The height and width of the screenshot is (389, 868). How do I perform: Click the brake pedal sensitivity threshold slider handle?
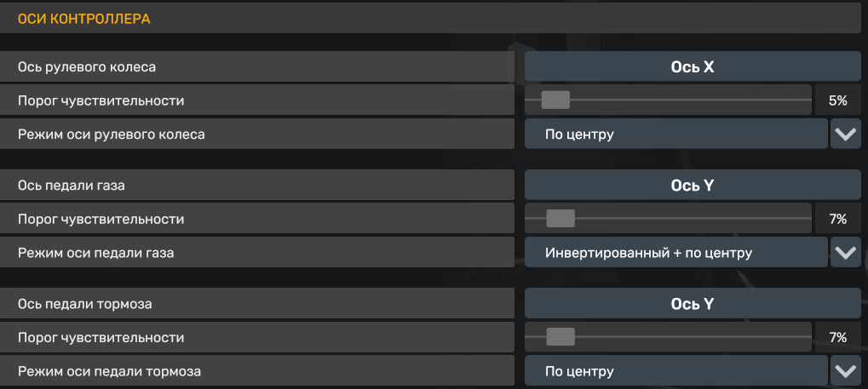point(560,337)
